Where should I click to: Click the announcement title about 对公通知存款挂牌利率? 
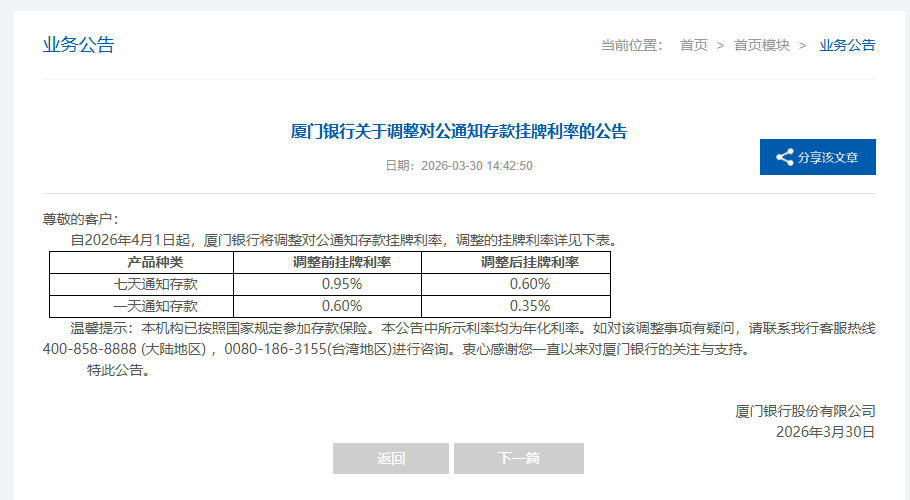[x=458, y=132]
